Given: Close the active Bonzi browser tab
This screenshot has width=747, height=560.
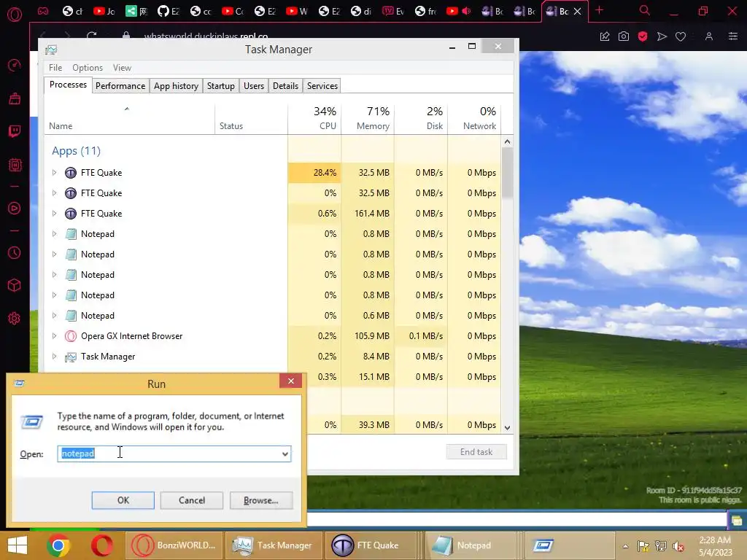Looking at the screenshot, I should tap(578, 12).
